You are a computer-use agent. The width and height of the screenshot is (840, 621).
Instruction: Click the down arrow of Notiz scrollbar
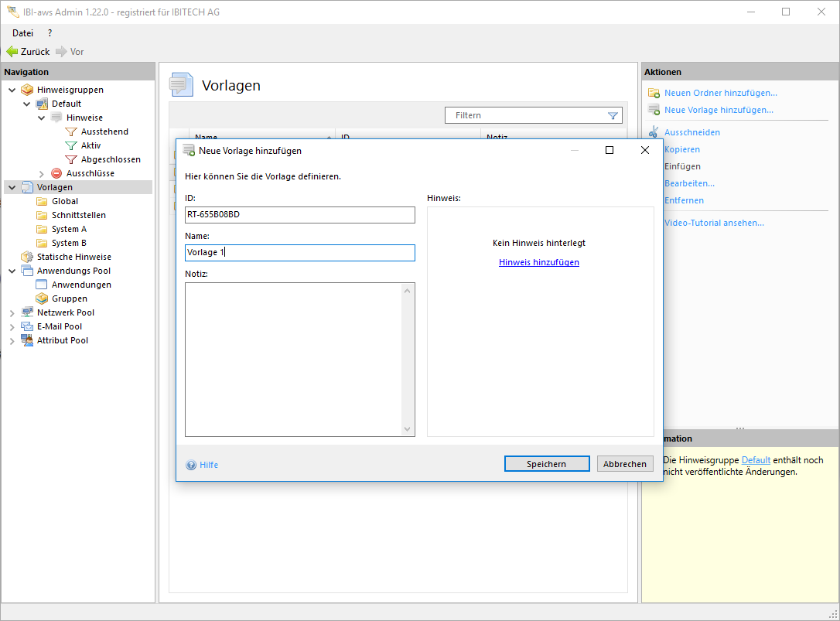(408, 429)
